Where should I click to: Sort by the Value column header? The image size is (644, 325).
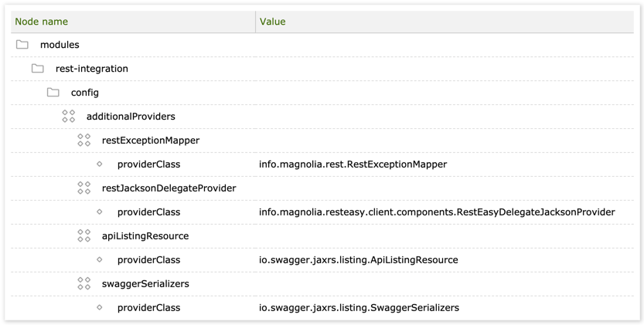(272, 22)
